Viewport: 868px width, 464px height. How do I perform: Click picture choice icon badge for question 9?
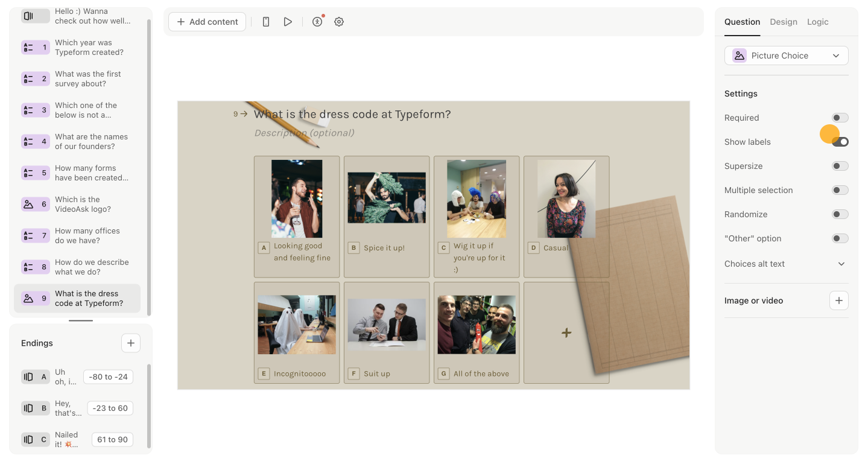[x=36, y=299]
